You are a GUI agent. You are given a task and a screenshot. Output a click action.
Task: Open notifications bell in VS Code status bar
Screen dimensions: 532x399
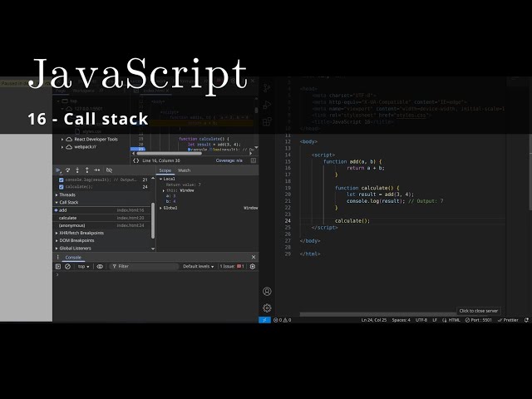[x=526, y=320]
